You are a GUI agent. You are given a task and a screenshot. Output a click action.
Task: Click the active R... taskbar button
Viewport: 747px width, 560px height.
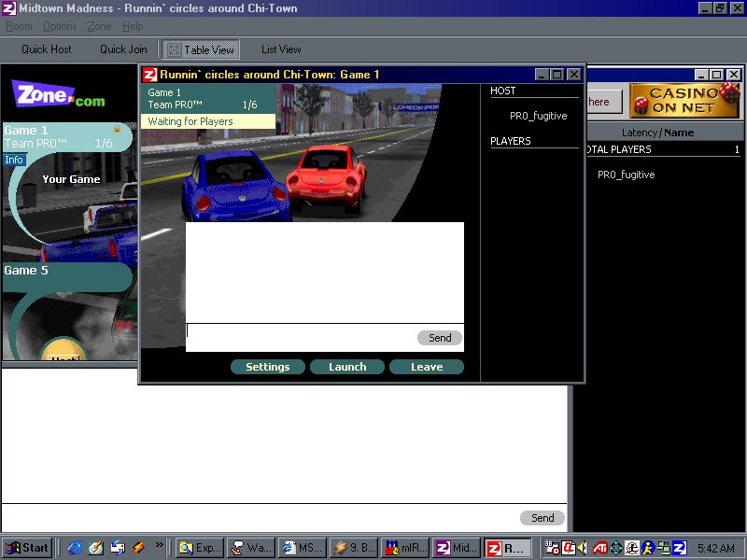click(508, 548)
